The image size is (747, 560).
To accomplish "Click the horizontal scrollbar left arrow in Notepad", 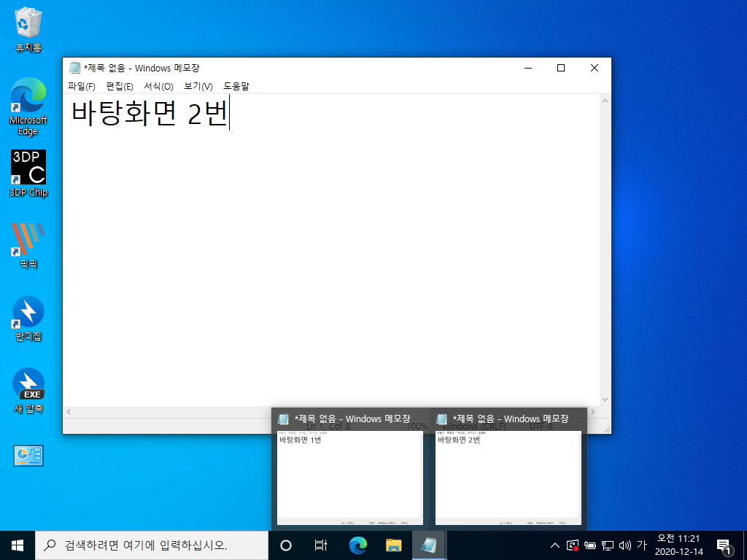I will click(x=69, y=411).
